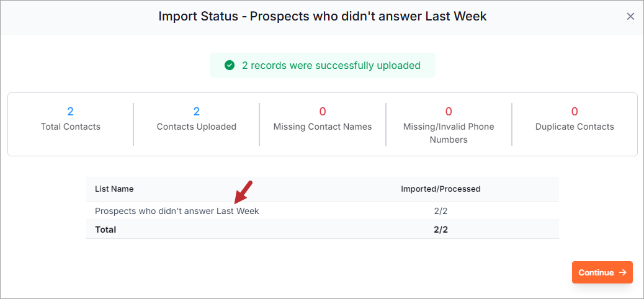
Task: Click the bold 2/2 total value
Action: click(x=441, y=230)
